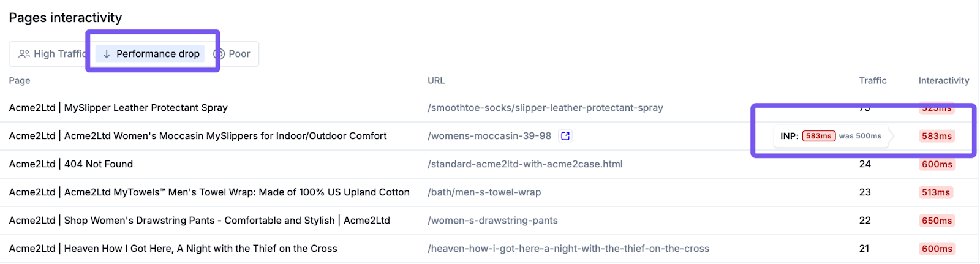Click the heaven-how-i-got-here URL
This screenshot has width=980, height=264.
pos(568,249)
